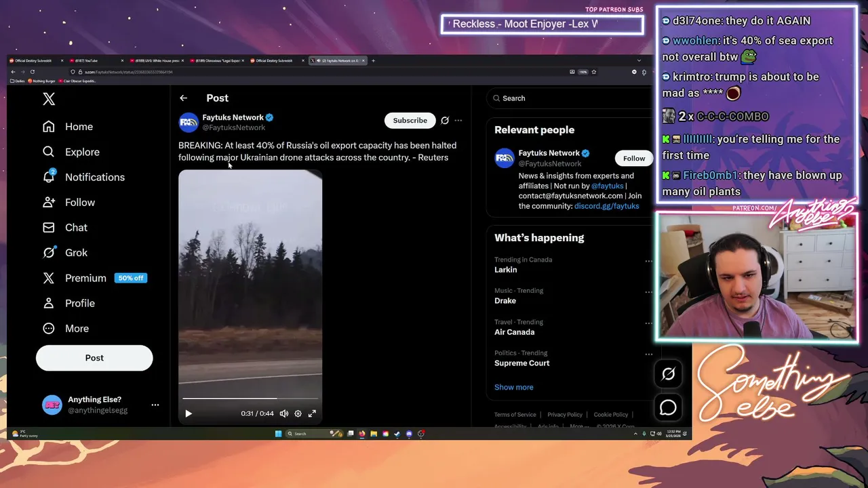
Task: Open the Larkin trending topic
Action: 505,270
